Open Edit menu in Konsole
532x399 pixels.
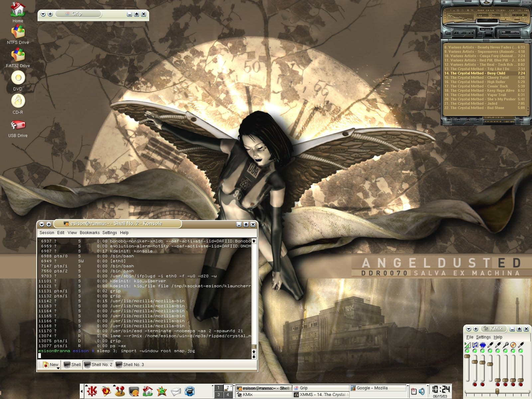click(x=61, y=233)
